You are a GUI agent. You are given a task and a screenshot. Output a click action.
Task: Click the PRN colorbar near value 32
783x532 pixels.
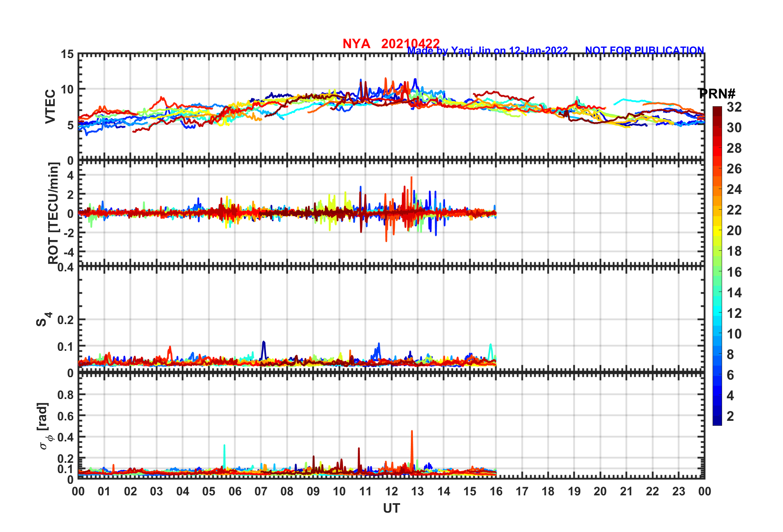click(x=717, y=108)
